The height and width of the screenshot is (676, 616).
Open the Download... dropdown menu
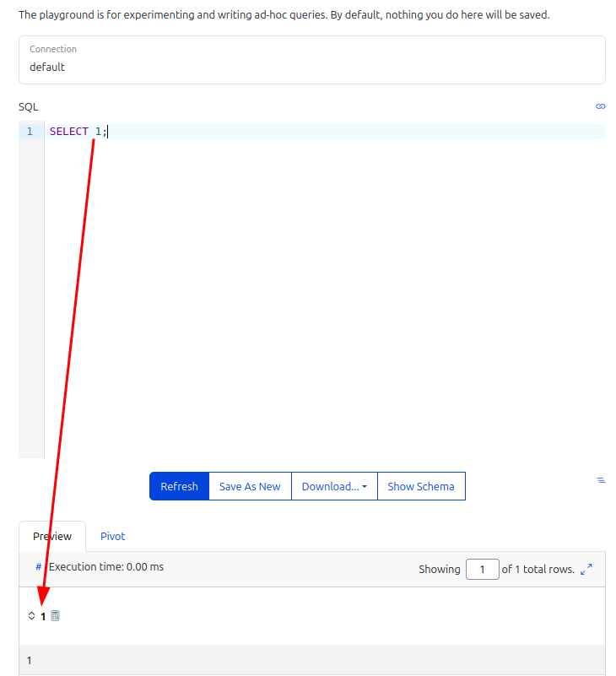pyautogui.click(x=334, y=486)
